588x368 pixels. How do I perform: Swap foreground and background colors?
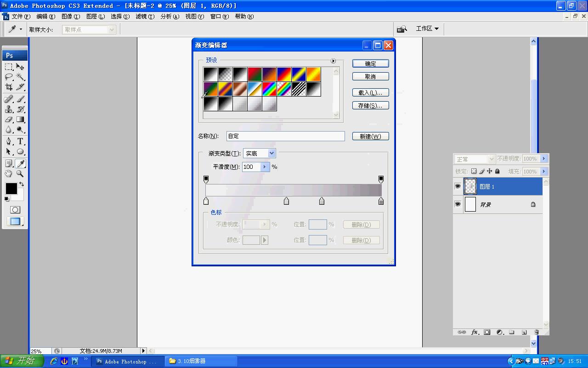(22, 184)
